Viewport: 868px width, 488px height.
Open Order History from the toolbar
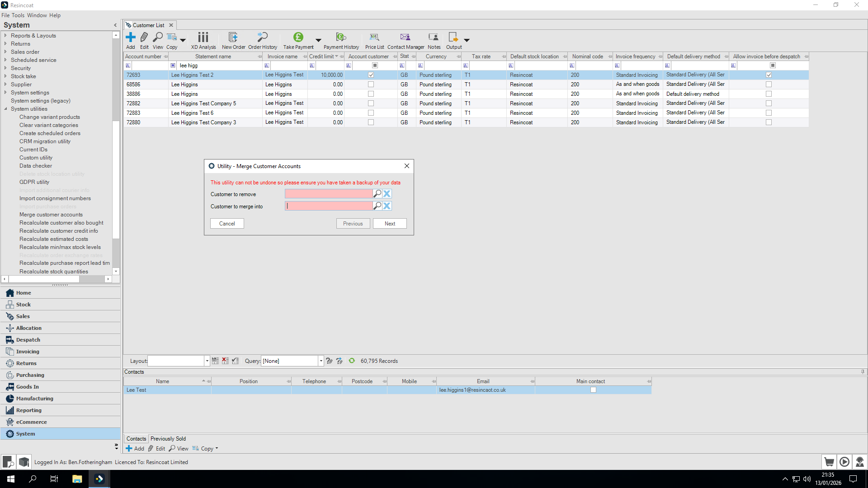click(x=262, y=38)
